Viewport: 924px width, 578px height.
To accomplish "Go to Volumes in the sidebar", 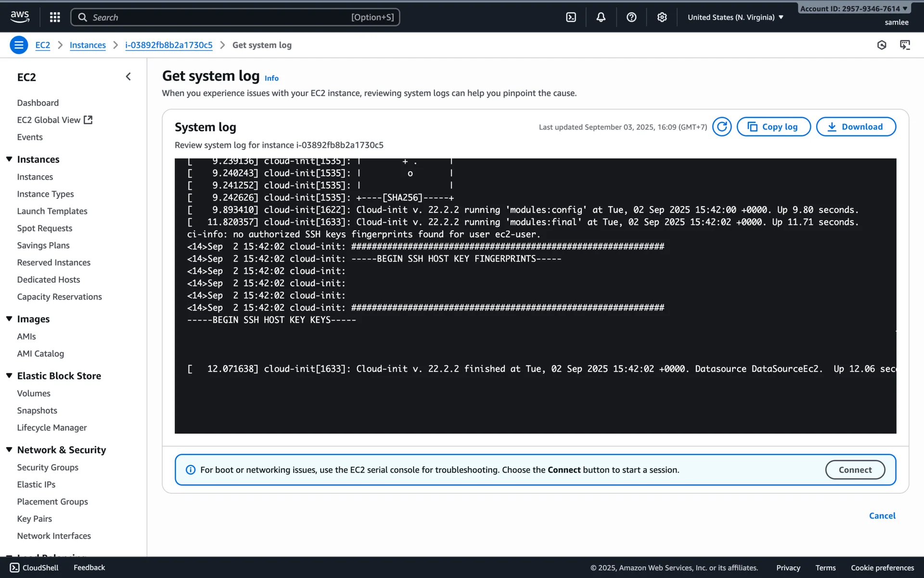I will click(34, 393).
